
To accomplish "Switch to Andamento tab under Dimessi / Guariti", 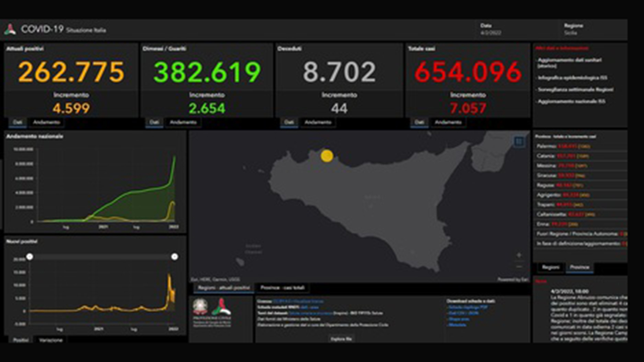I will coord(183,122).
